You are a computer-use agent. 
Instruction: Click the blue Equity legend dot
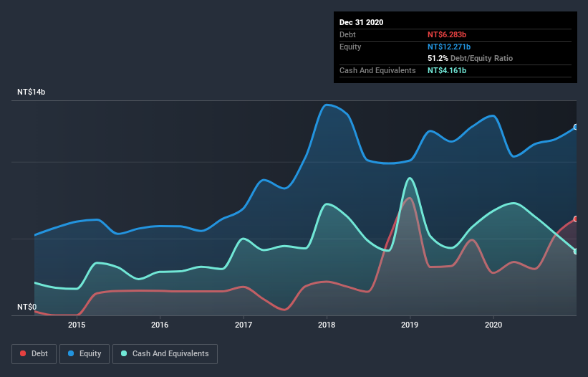click(x=71, y=353)
